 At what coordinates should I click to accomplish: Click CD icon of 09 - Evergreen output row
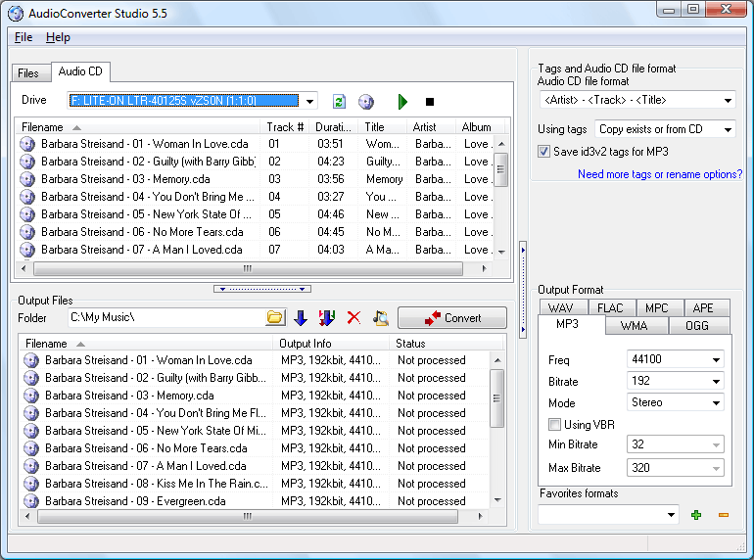[x=31, y=501]
